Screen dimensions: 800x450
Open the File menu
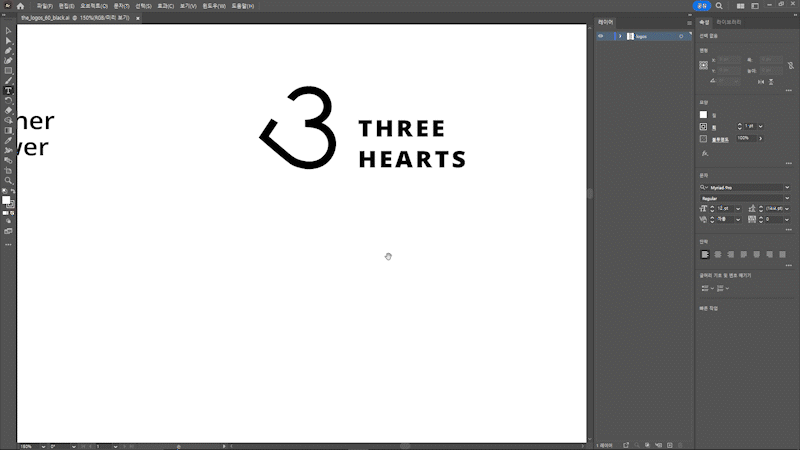click(44, 6)
